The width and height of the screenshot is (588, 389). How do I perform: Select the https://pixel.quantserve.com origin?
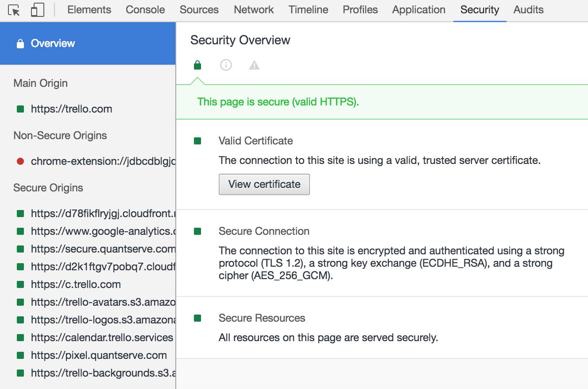(x=99, y=355)
